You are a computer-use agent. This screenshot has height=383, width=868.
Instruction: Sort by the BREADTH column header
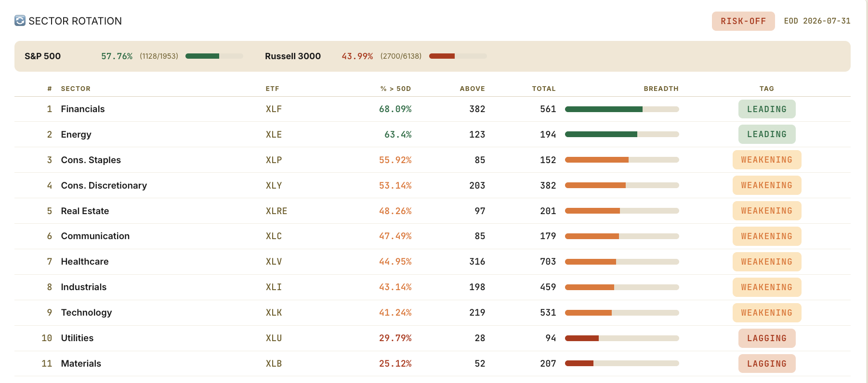661,89
